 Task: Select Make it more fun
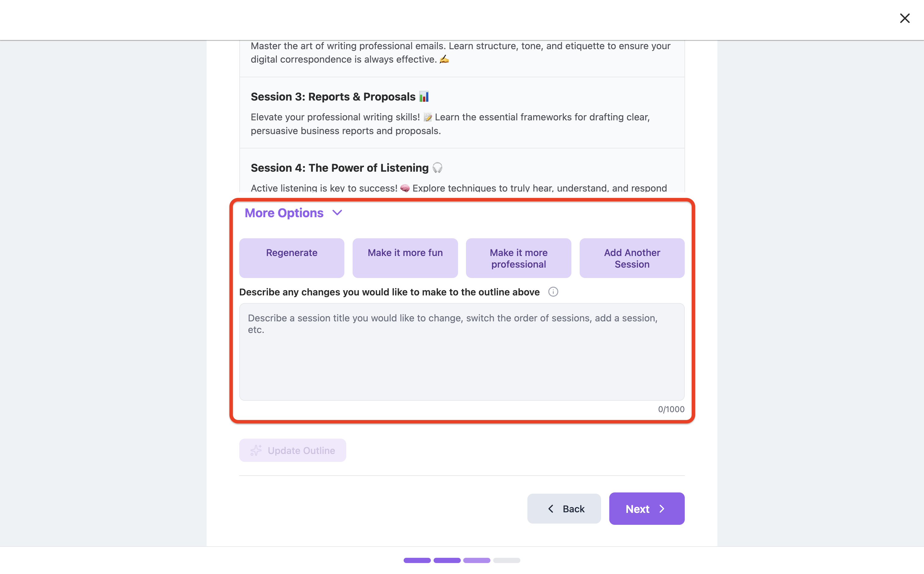pyautogui.click(x=405, y=258)
